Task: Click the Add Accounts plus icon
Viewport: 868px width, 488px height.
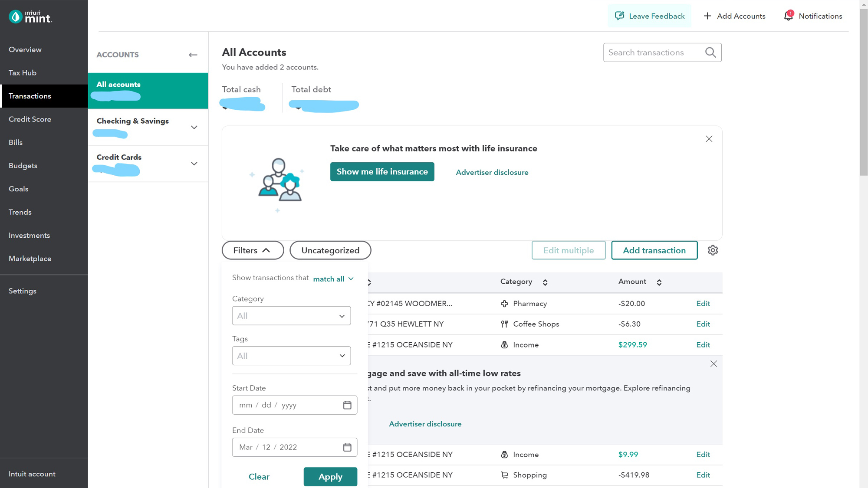Action: tap(707, 16)
